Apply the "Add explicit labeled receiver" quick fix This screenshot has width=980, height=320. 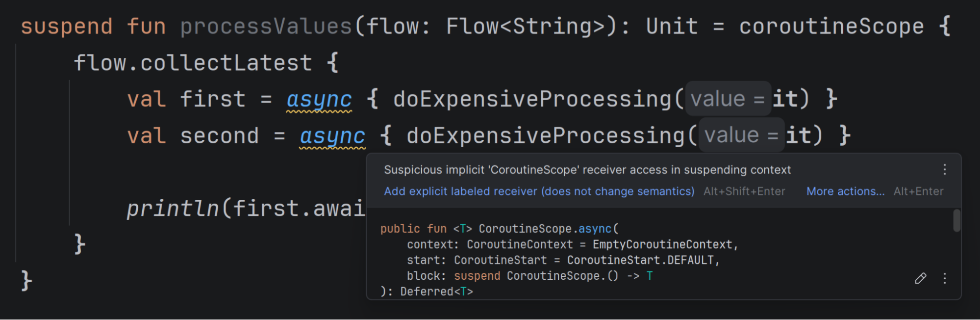(539, 191)
